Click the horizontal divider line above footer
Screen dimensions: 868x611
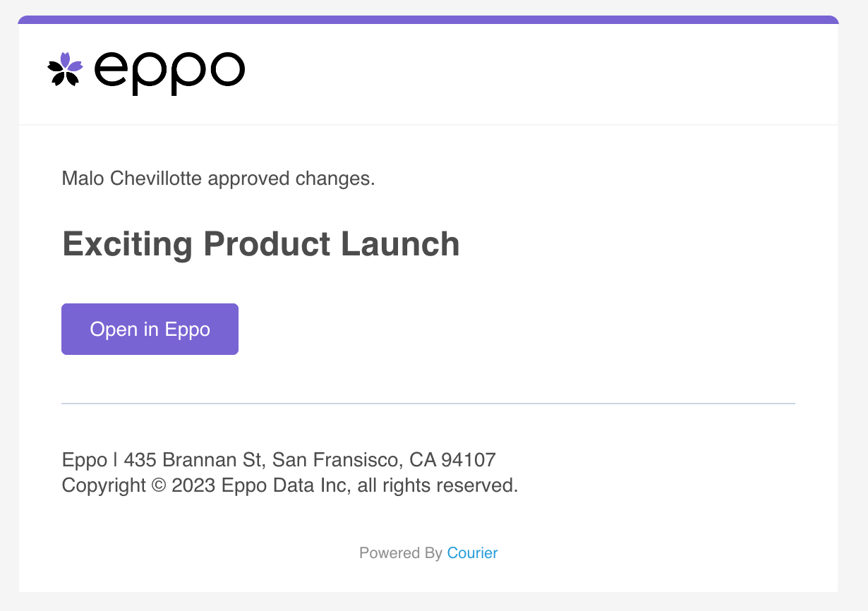tap(428, 404)
